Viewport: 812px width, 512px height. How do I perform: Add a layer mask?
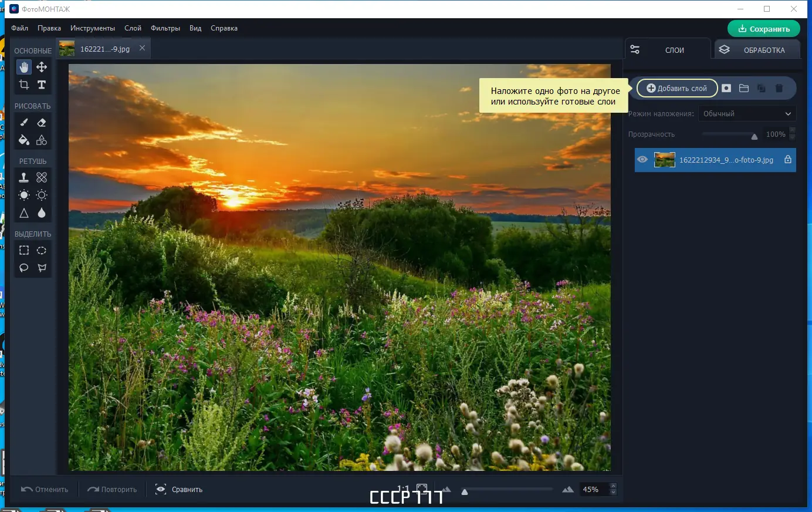726,88
